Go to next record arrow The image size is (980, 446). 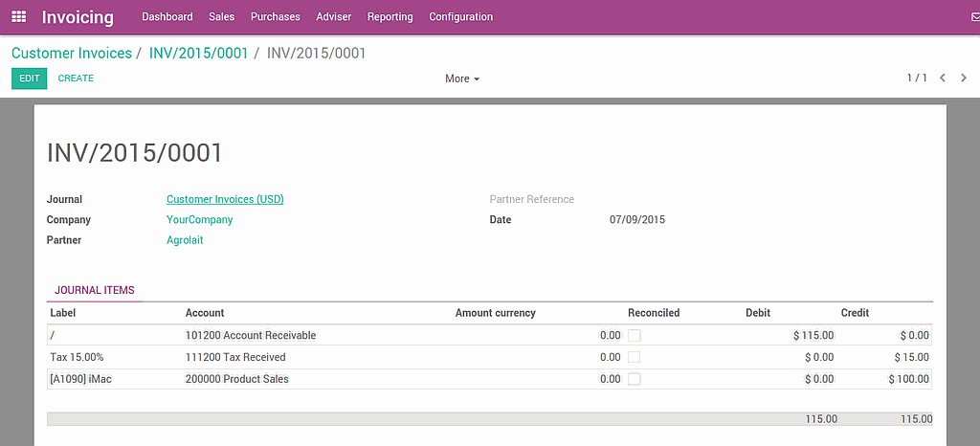point(964,78)
